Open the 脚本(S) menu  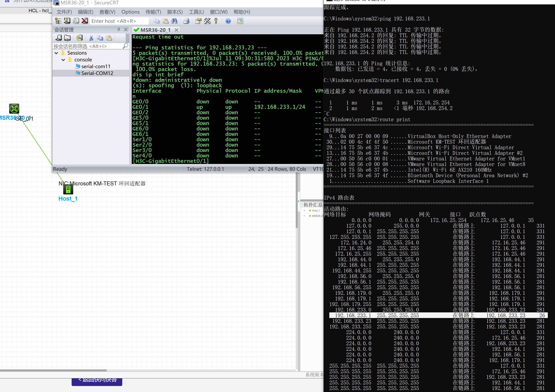(175, 12)
